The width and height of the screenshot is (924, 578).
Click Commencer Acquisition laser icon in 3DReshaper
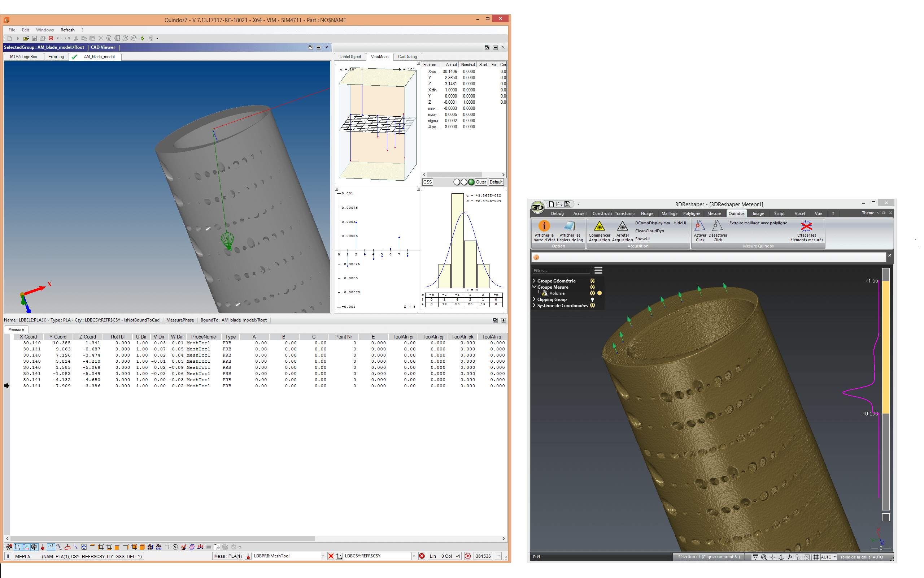[x=599, y=226]
